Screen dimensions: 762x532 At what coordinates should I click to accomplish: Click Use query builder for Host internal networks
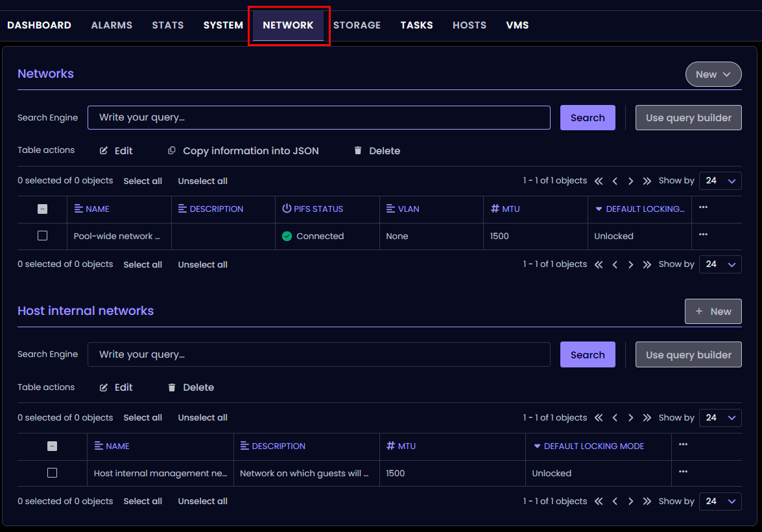point(688,354)
